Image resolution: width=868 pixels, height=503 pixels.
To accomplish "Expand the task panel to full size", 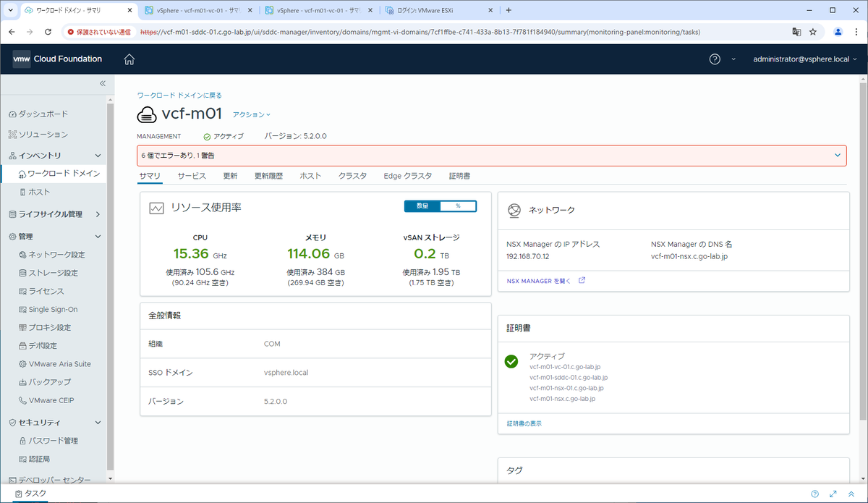I will [x=833, y=494].
